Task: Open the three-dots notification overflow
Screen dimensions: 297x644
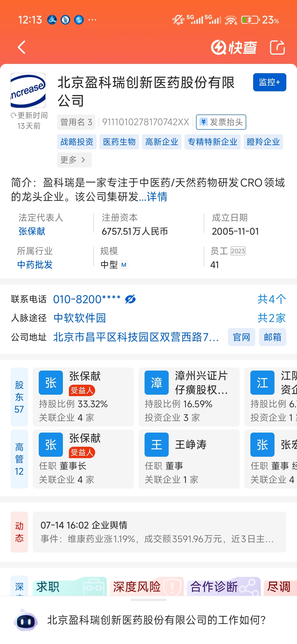Action: pos(92,20)
